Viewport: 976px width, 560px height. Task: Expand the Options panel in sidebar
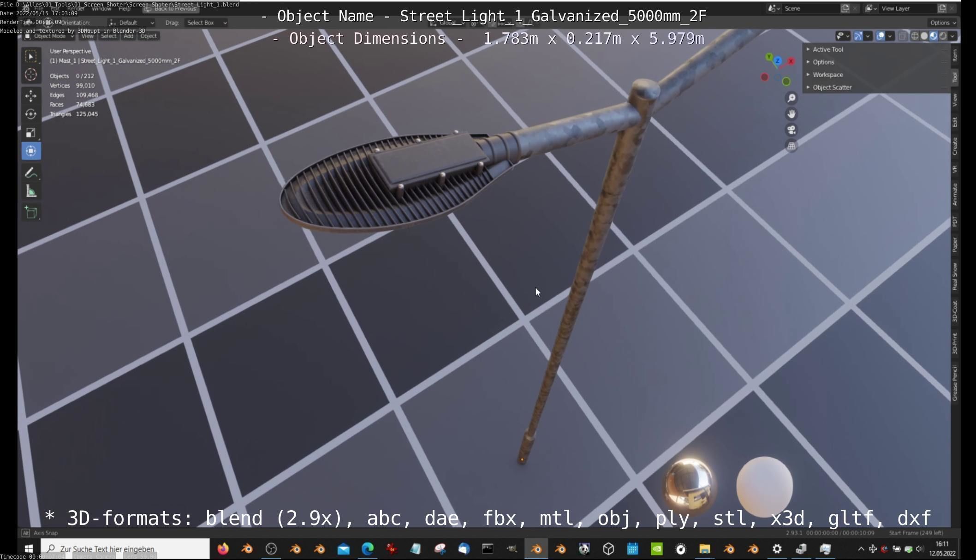[x=823, y=62]
